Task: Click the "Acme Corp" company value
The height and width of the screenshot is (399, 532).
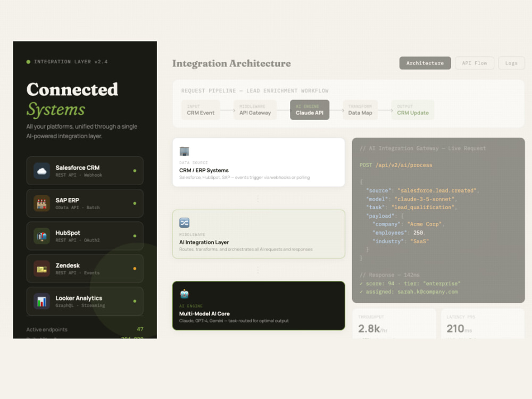Action: point(424,225)
